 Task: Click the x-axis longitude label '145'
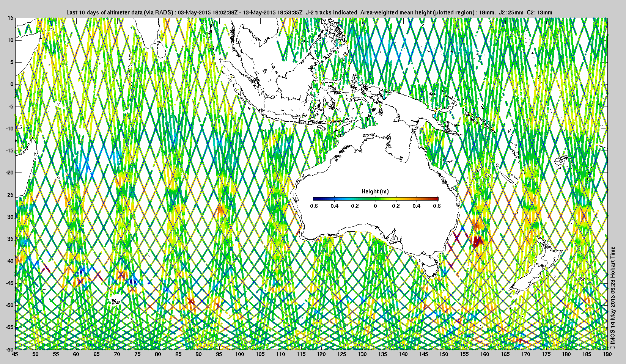click(423, 354)
